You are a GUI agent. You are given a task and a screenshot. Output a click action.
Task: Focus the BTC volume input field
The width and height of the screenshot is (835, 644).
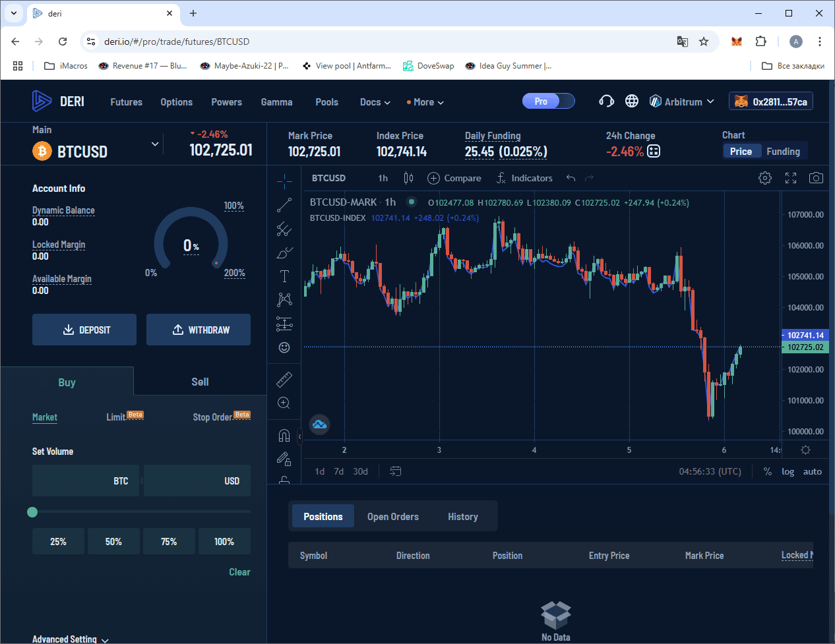86,481
